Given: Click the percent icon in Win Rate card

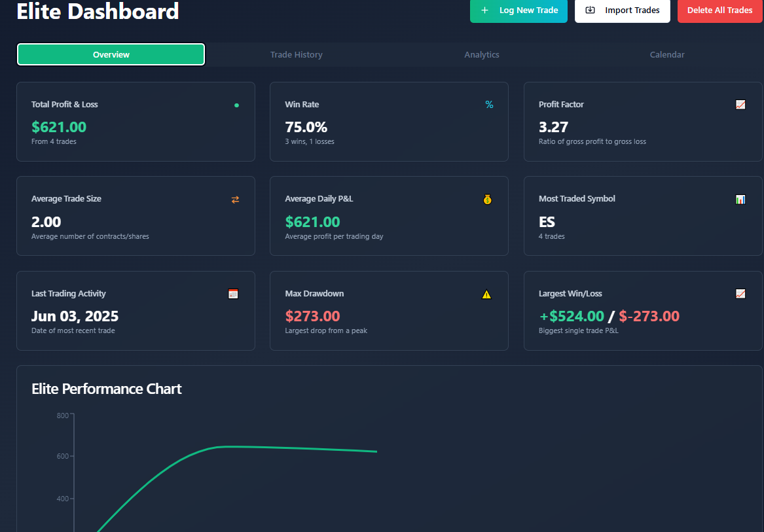Looking at the screenshot, I should (x=489, y=105).
